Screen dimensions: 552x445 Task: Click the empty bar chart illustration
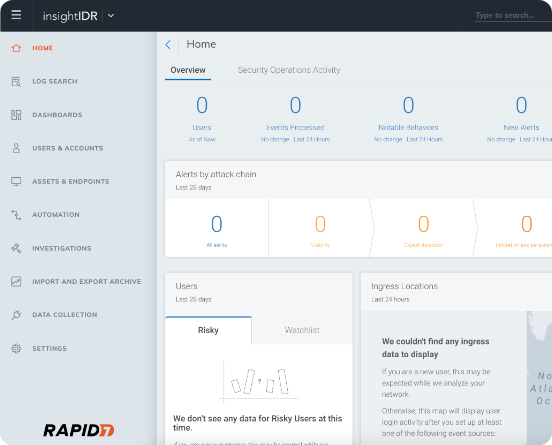point(259,381)
